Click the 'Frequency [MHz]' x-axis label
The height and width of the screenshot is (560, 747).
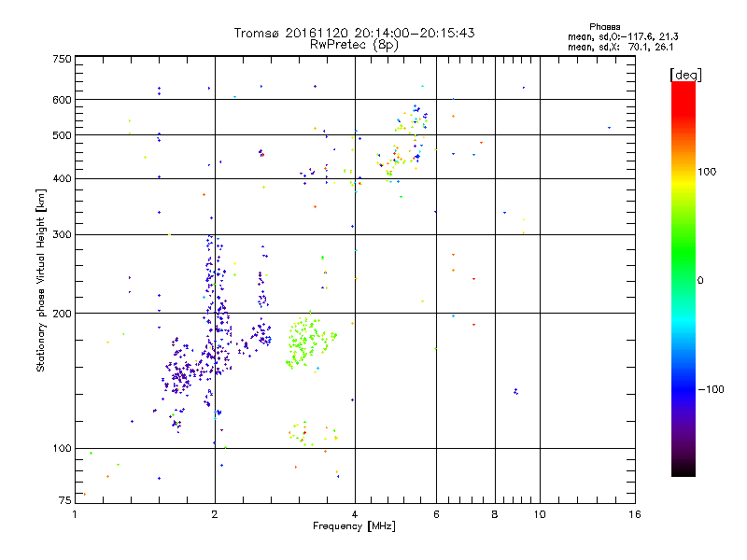coord(354,526)
